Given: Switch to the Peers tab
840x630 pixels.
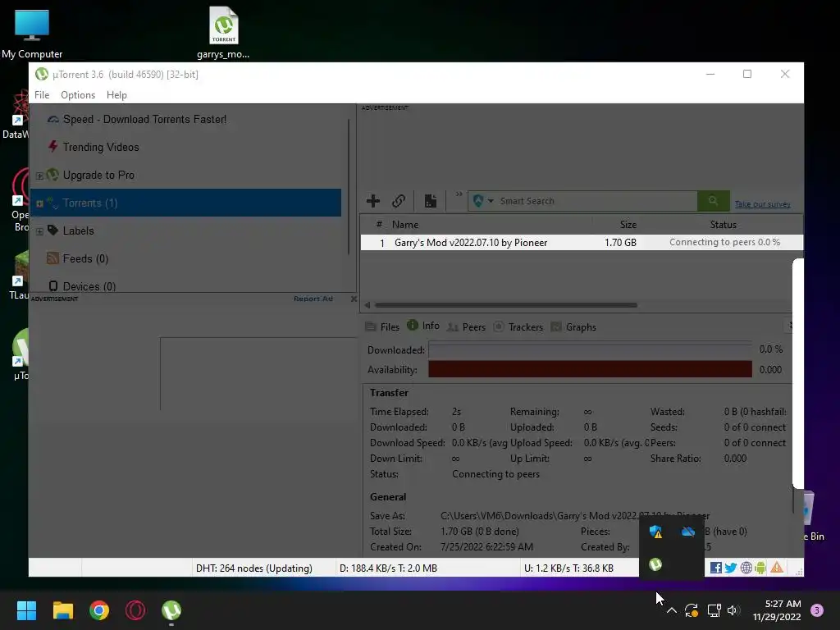Looking at the screenshot, I should coord(467,326).
